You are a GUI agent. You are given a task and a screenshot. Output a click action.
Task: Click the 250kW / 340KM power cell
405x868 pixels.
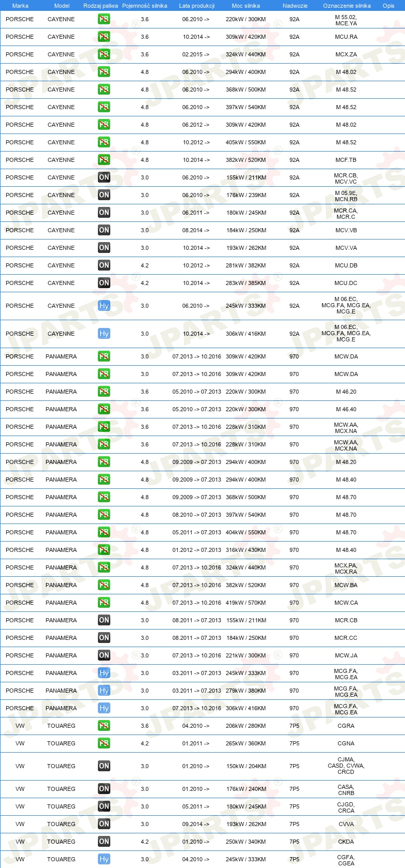click(x=246, y=842)
